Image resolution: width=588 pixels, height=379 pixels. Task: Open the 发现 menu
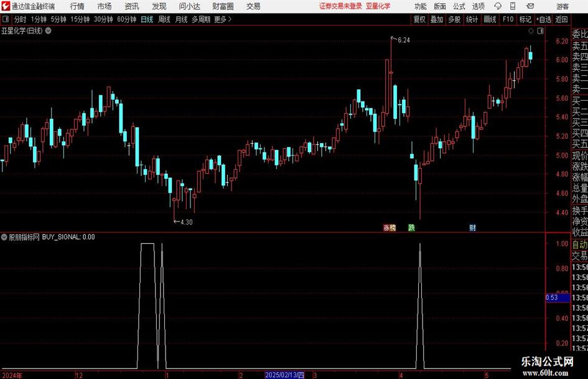159,6
